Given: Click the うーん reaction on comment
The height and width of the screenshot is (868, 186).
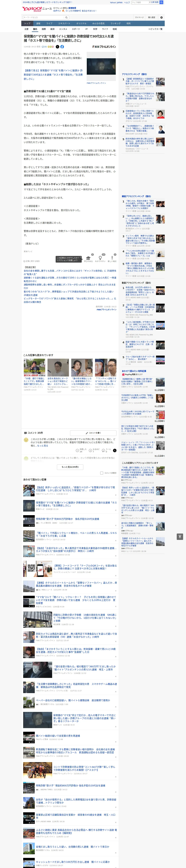Looking at the screenshot, I should (107, 450).
